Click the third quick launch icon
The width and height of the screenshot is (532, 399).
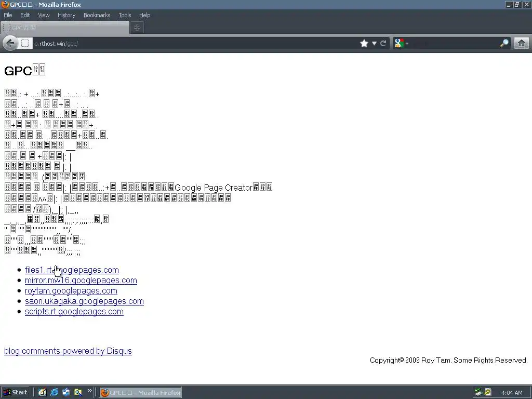pyautogui.click(x=66, y=393)
